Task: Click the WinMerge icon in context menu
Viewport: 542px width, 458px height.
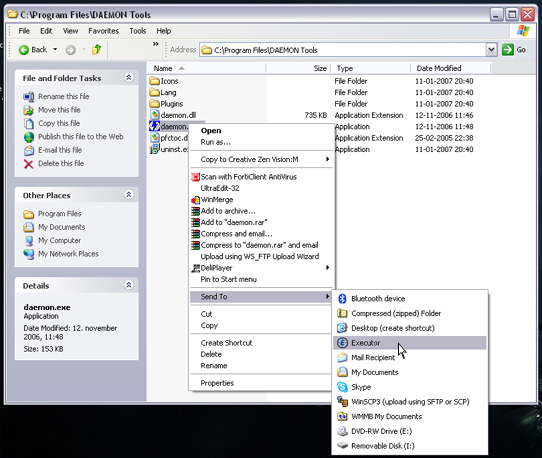Action: point(195,200)
